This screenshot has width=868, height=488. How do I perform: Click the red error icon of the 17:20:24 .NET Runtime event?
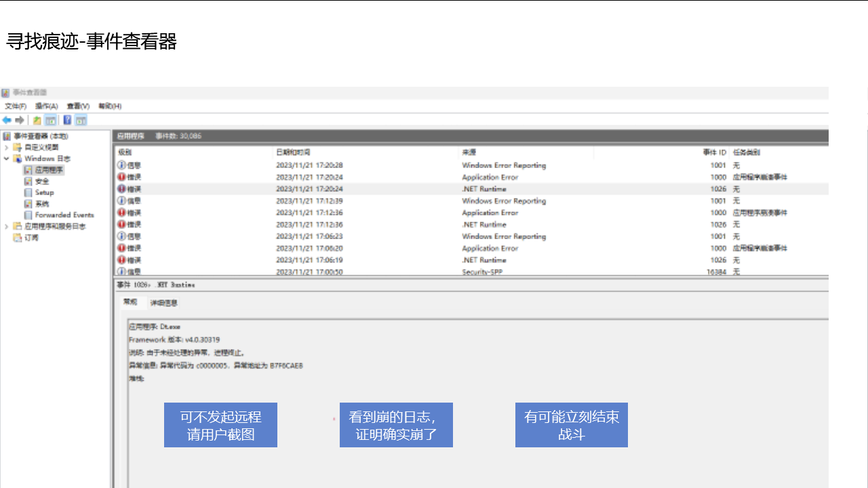point(121,189)
